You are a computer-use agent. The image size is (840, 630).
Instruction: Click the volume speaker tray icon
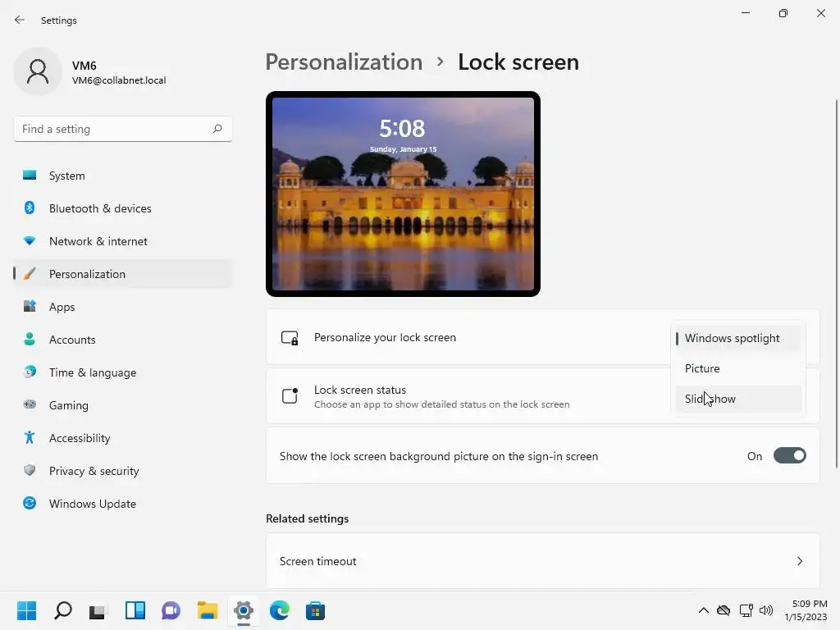tap(766, 610)
